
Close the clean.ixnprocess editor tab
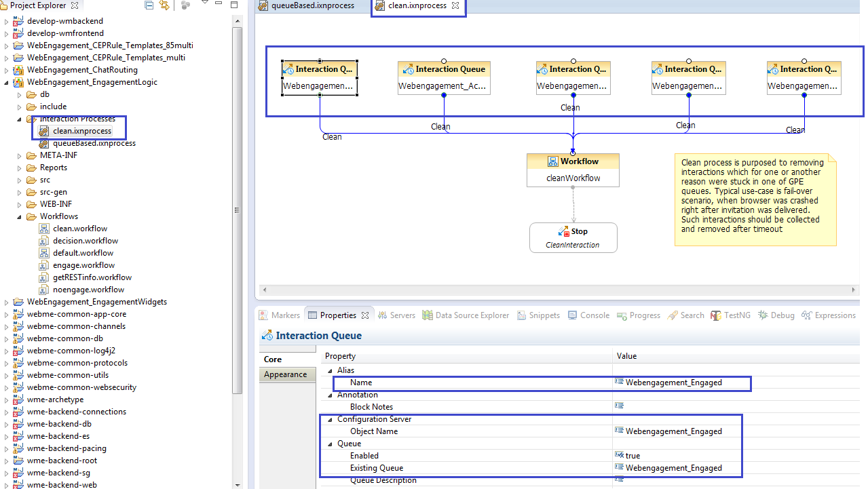455,5
